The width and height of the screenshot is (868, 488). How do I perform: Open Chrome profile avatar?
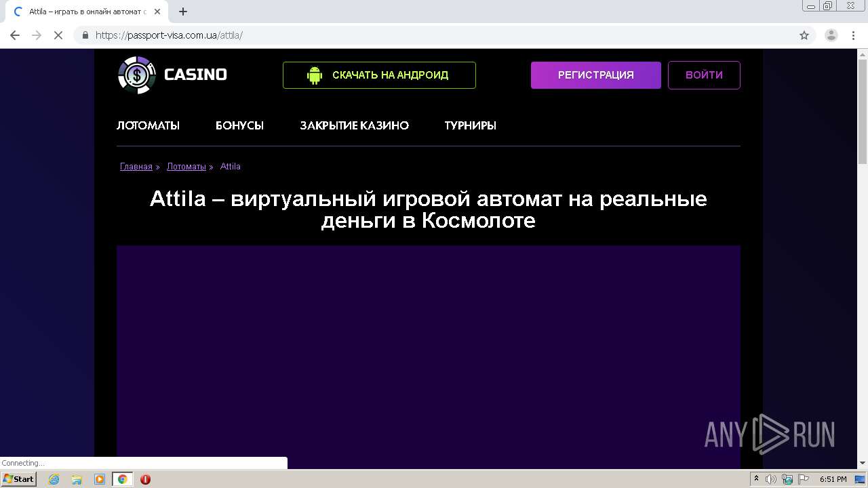point(831,35)
